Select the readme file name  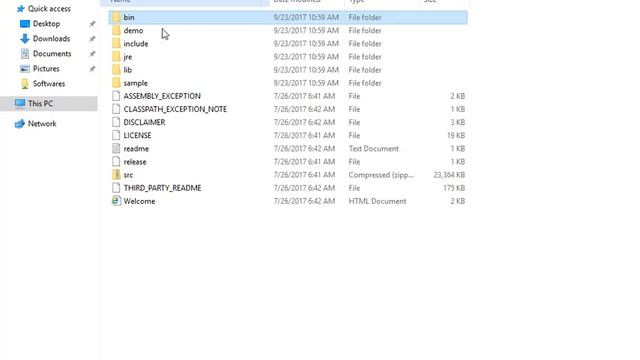[x=136, y=149]
